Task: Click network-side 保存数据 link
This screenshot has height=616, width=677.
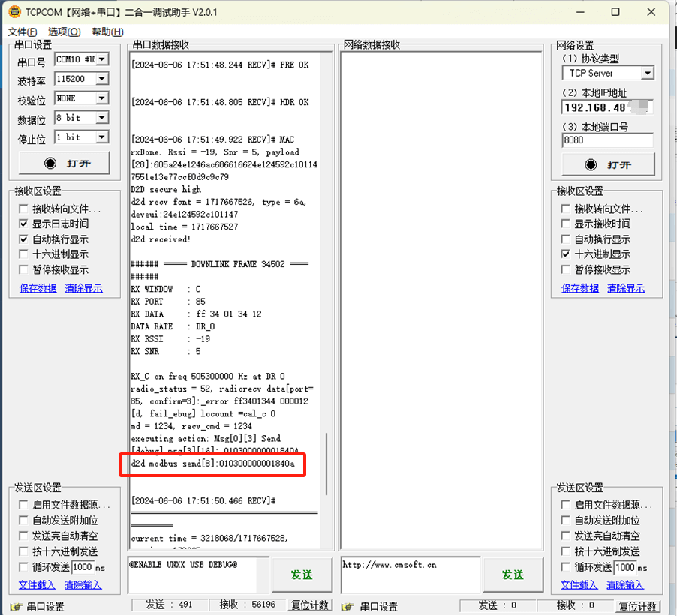Action: click(580, 288)
